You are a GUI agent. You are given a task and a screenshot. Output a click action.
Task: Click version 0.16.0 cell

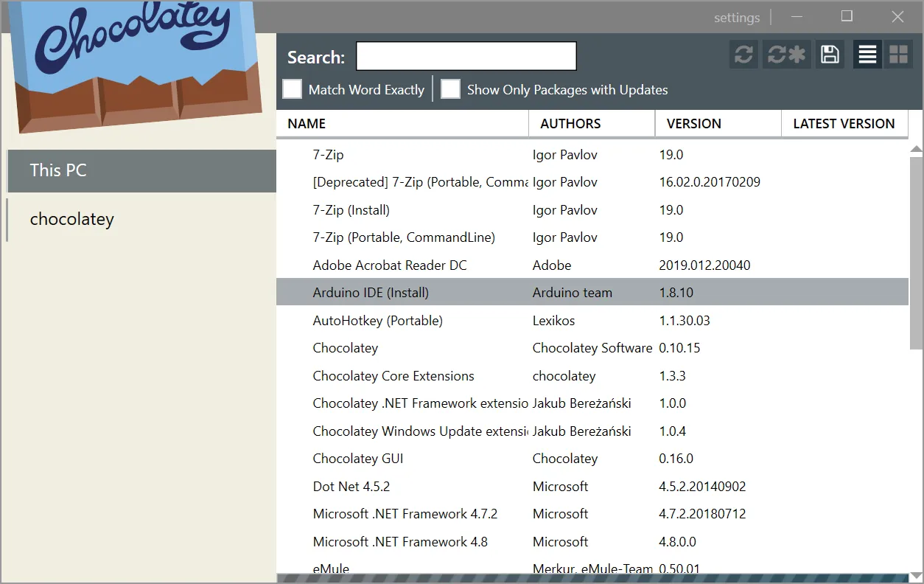pyautogui.click(x=676, y=459)
